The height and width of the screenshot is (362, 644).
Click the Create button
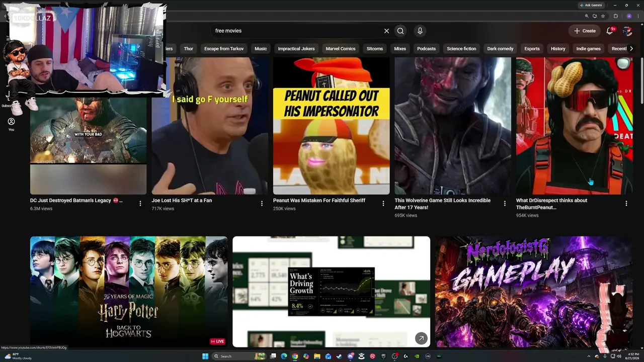[585, 31]
